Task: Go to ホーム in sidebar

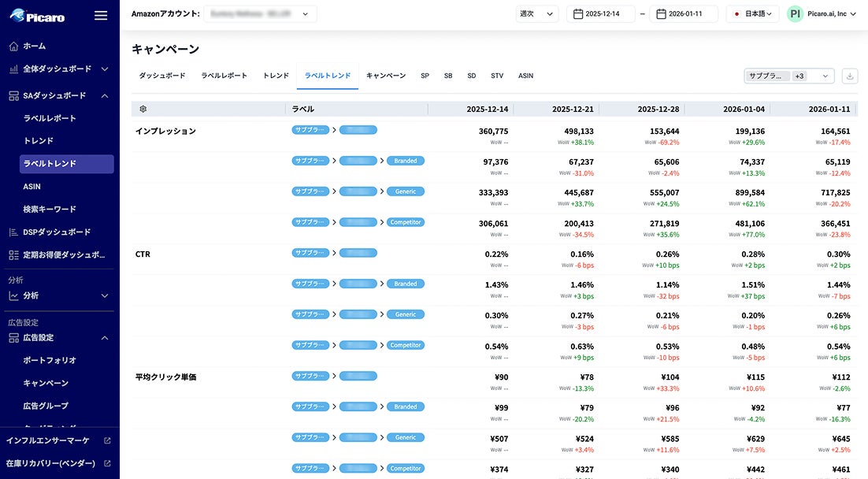Action: tap(35, 46)
